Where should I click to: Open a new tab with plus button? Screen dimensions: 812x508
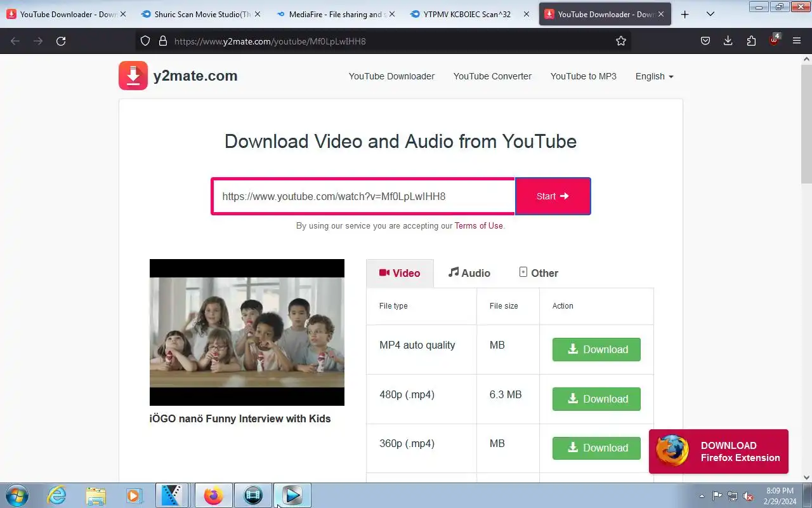tap(684, 14)
